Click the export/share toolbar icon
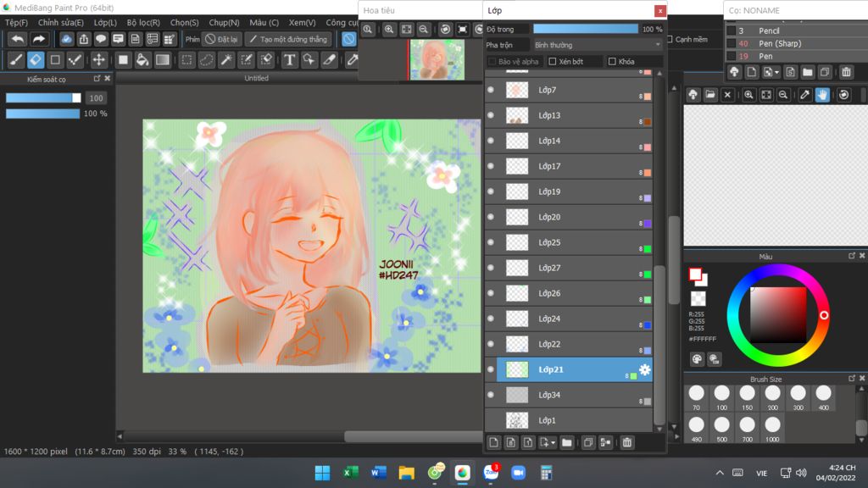 coord(84,39)
